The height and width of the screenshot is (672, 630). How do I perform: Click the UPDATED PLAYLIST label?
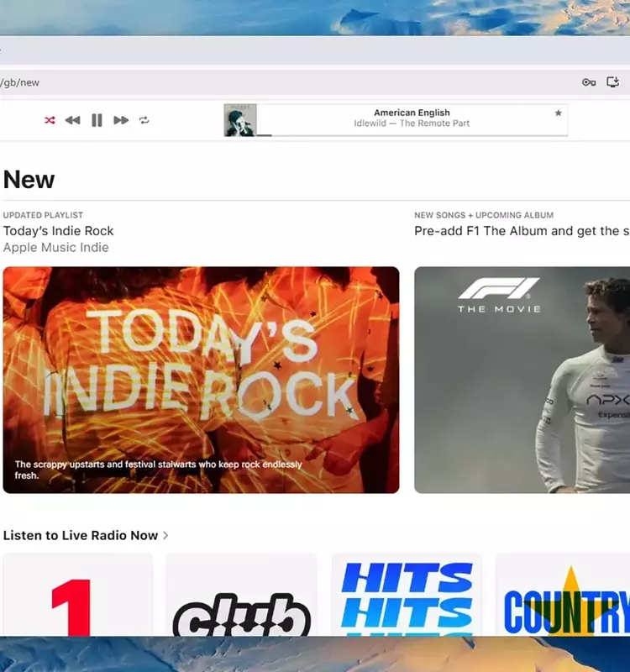43,215
